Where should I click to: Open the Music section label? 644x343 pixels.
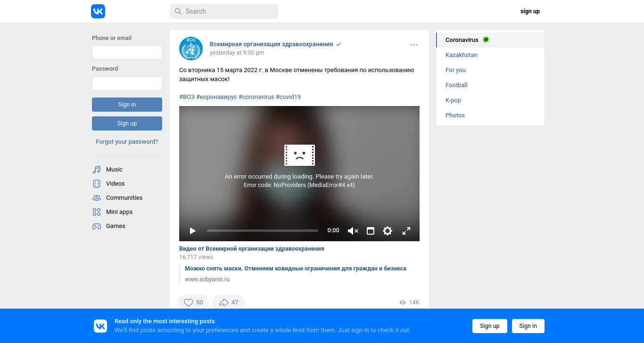pos(114,170)
